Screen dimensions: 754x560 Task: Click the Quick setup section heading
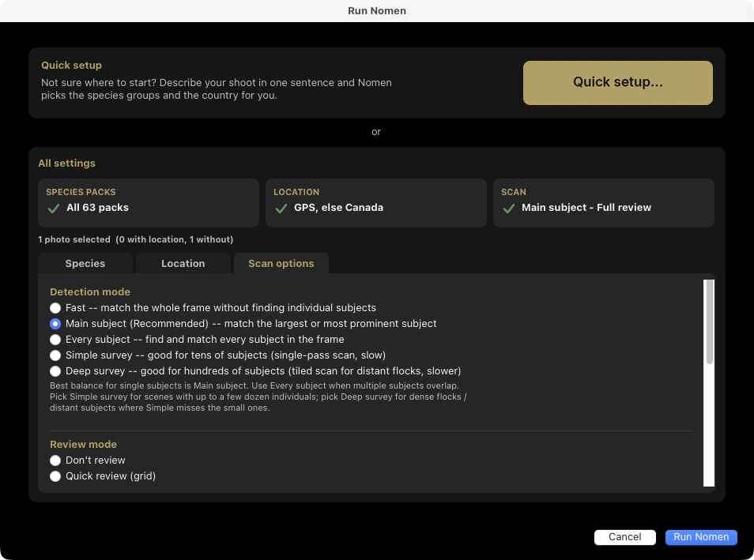click(71, 65)
